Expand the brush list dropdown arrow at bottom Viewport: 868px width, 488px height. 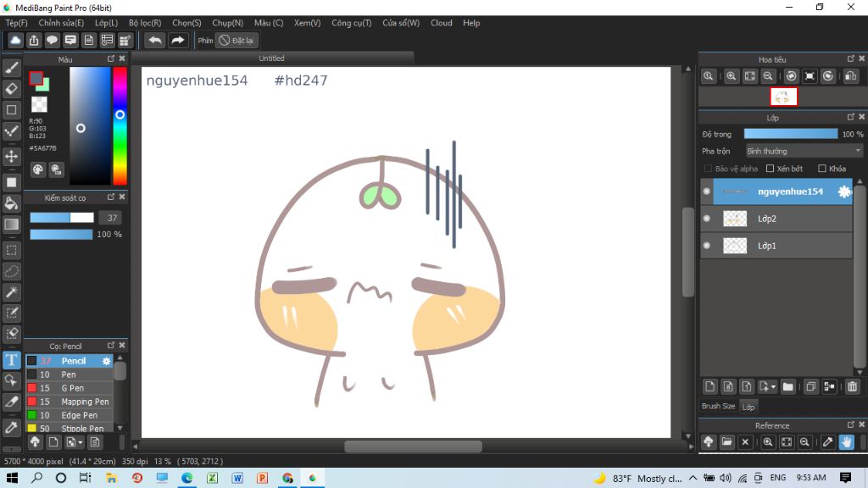click(x=81, y=442)
